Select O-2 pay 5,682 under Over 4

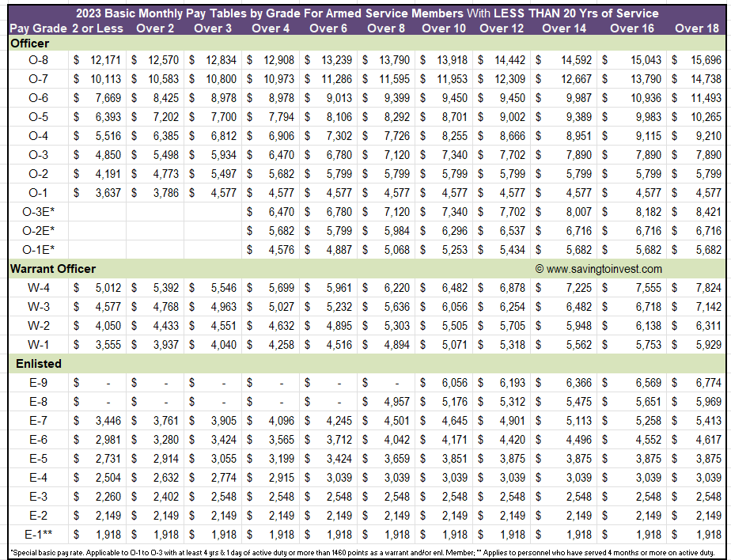pos(282,174)
